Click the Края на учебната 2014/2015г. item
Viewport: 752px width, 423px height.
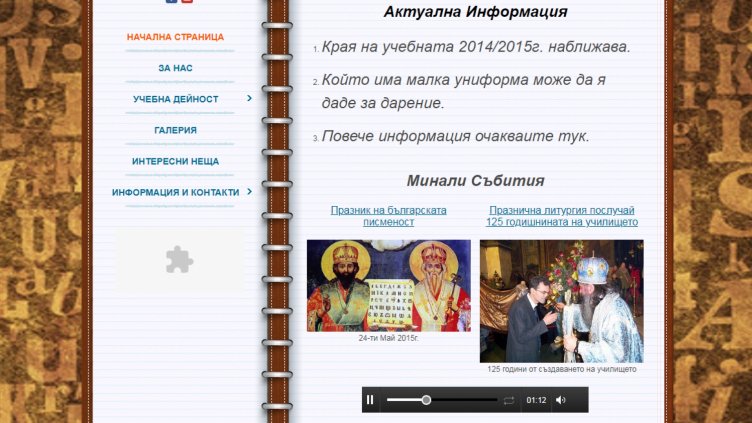point(476,47)
